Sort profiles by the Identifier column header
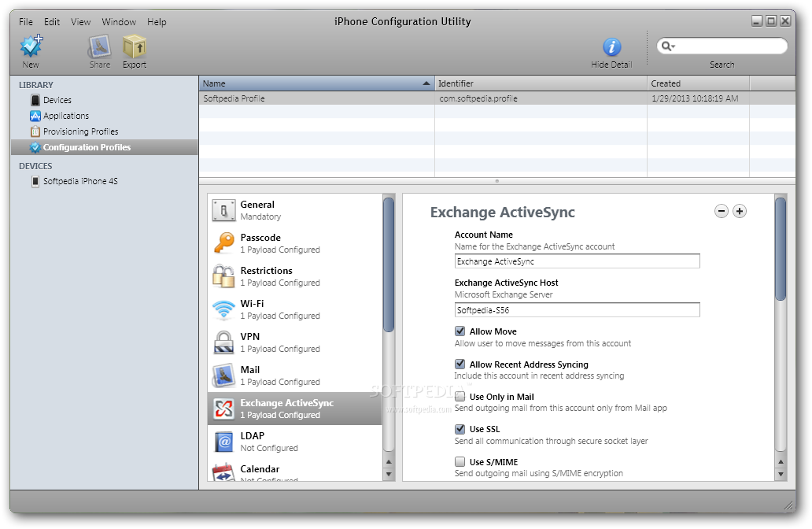The width and height of the screenshot is (812, 529). (541, 83)
